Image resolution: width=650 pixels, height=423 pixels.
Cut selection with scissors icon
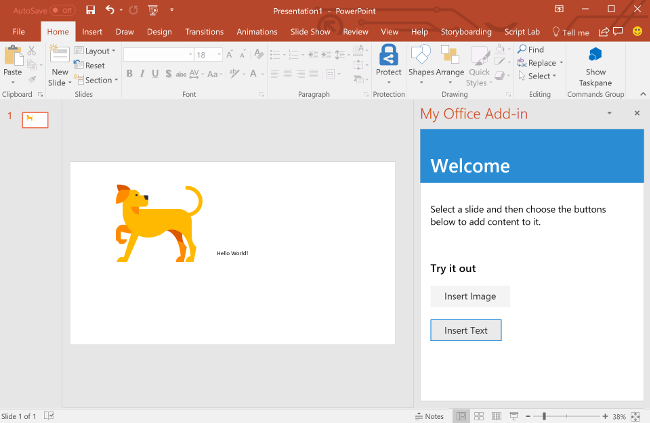[x=32, y=51]
